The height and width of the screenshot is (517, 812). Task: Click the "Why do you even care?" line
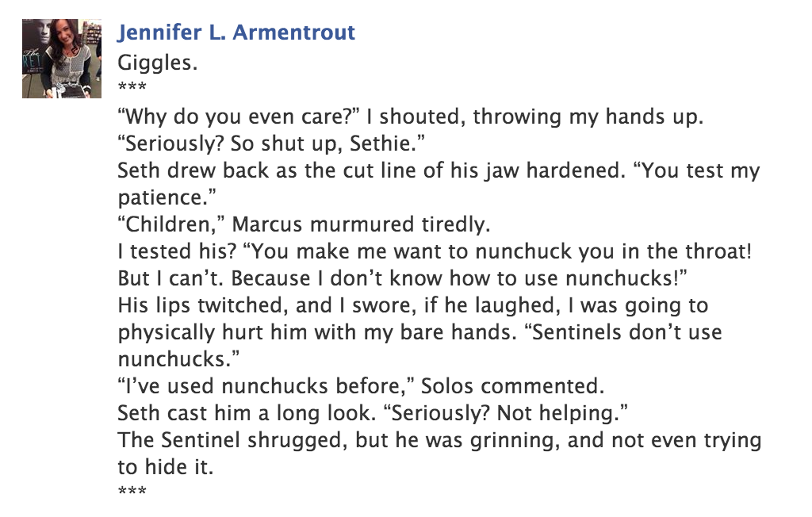pyautogui.click(x=410, y=117)
